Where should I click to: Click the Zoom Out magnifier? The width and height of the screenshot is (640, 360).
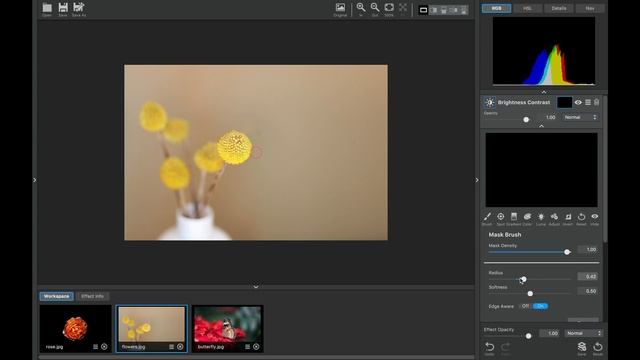(375, 7)
